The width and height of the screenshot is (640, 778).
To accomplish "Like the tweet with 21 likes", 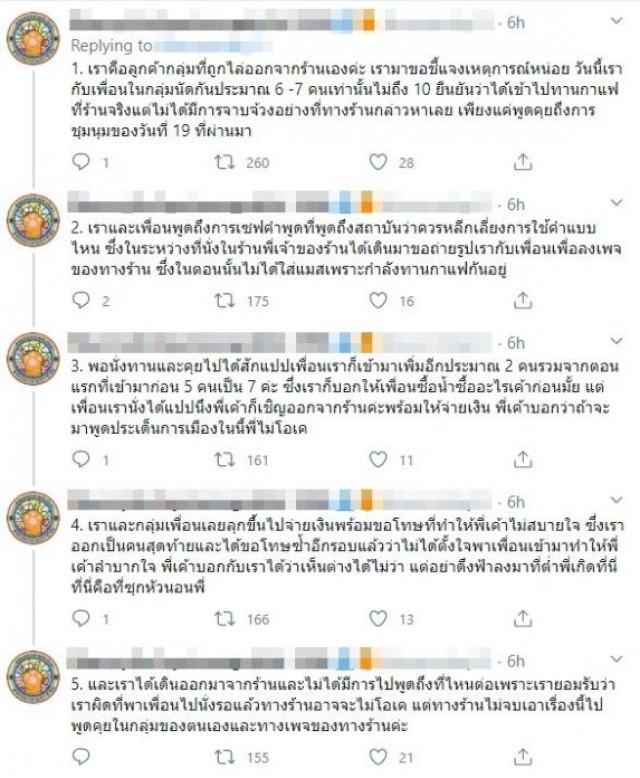I will tap(378, 757).
